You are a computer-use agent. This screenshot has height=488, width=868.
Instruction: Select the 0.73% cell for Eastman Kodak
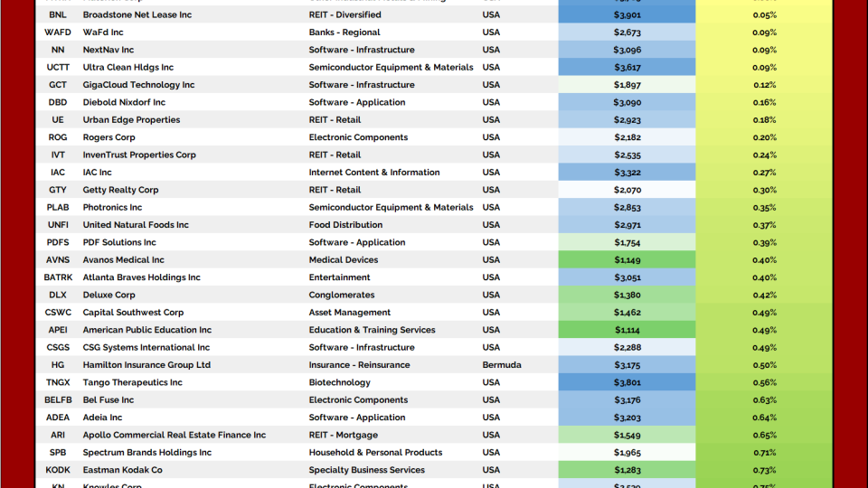[764, 470]
